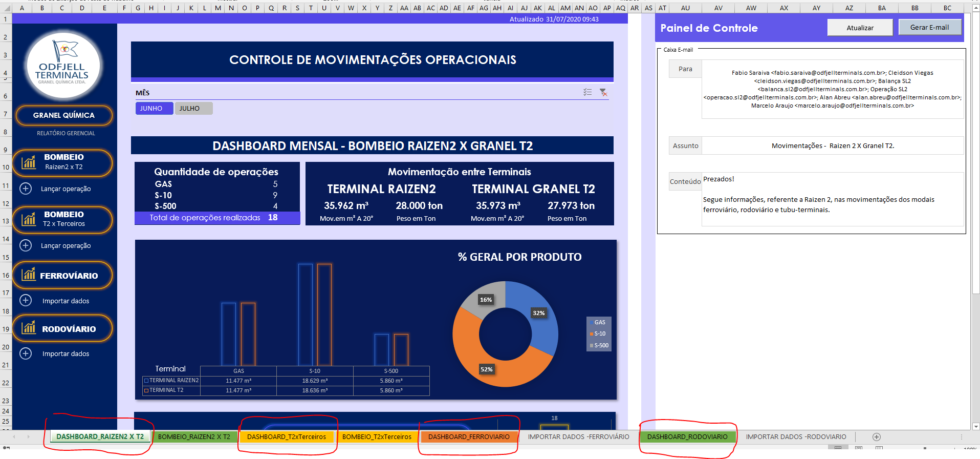Screen dimensions: 980x459
Task: Open the DASHBOARD_T2xTerceiros sheet tab
Action: 287,437
